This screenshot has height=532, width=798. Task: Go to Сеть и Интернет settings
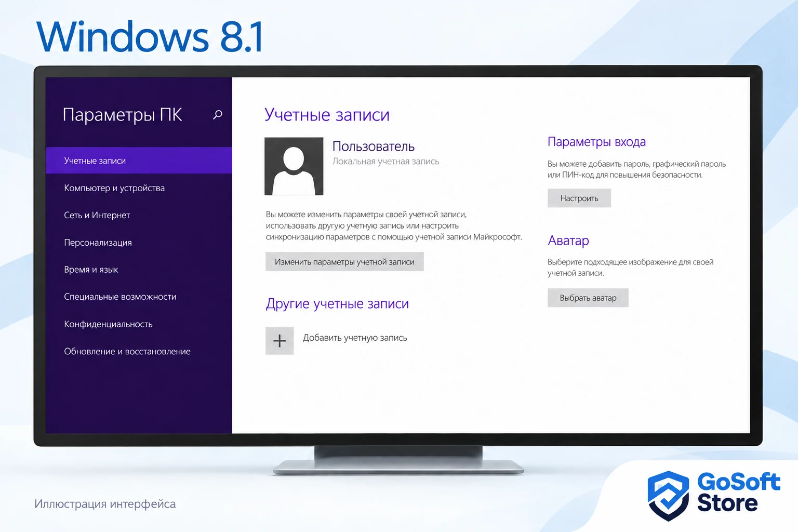(x=139, y=215)
